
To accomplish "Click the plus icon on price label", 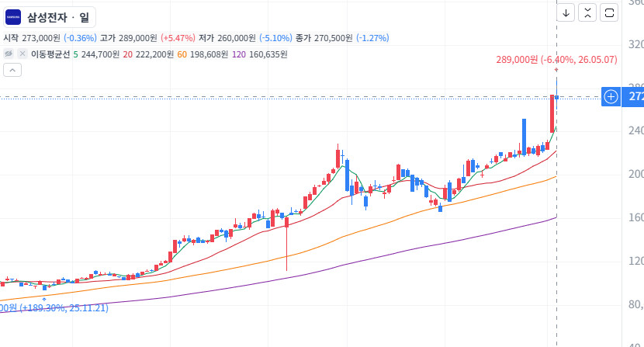I will [x=611, y=96].
